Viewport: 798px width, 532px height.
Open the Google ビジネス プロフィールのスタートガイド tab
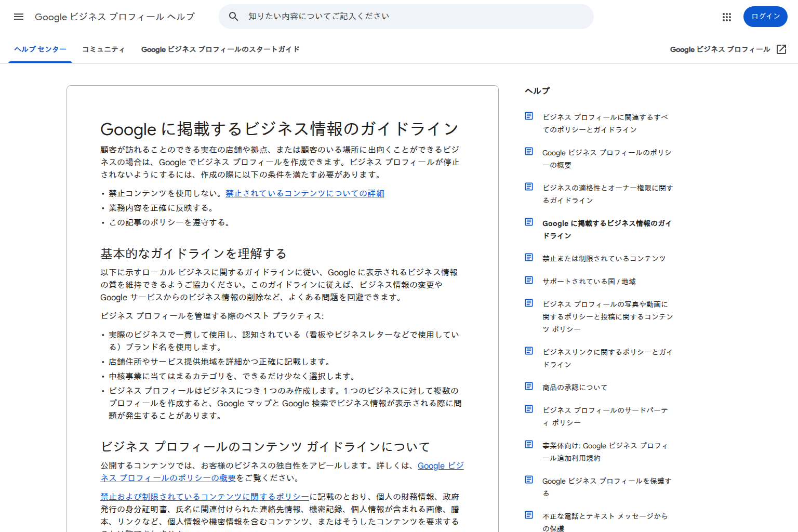pos(220,49)
